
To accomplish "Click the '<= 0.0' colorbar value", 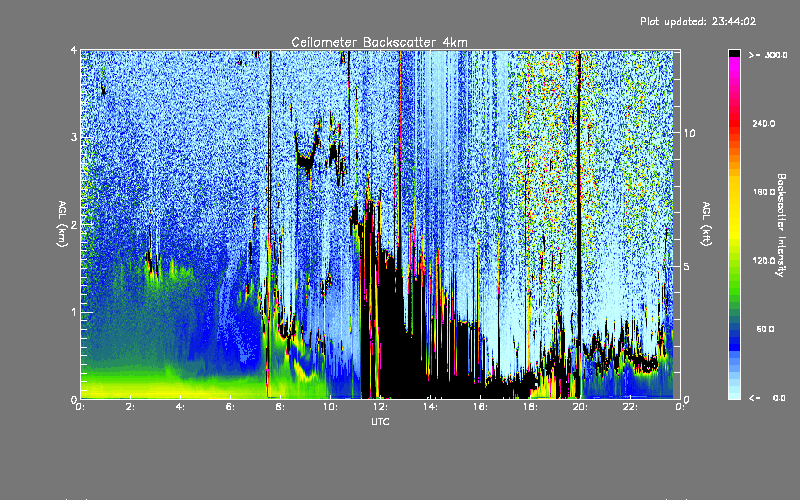I will [x=768, y=398].
